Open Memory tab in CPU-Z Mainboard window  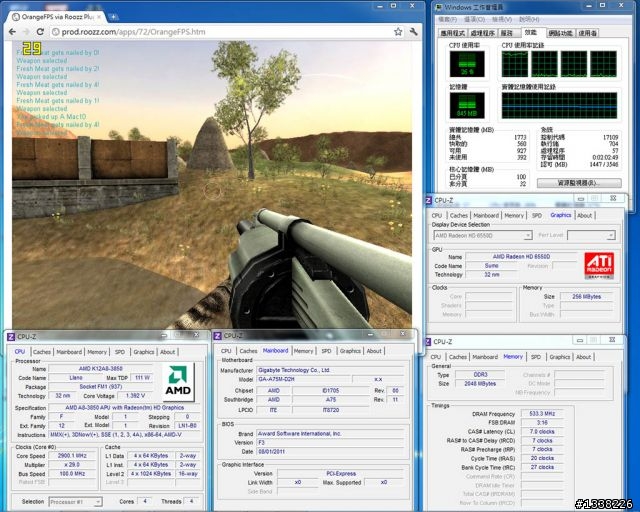pos(303,351)
